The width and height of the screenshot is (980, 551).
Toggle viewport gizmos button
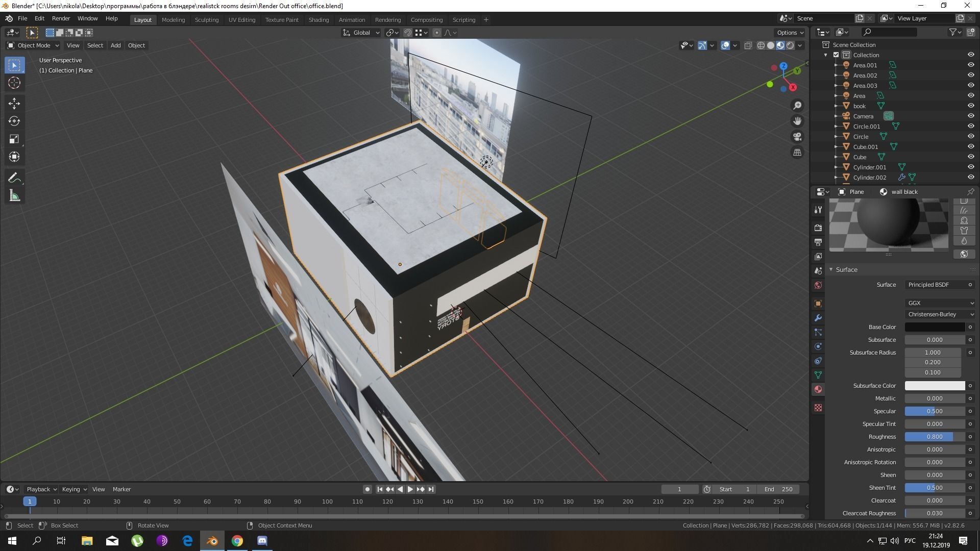tap(702, 45)
